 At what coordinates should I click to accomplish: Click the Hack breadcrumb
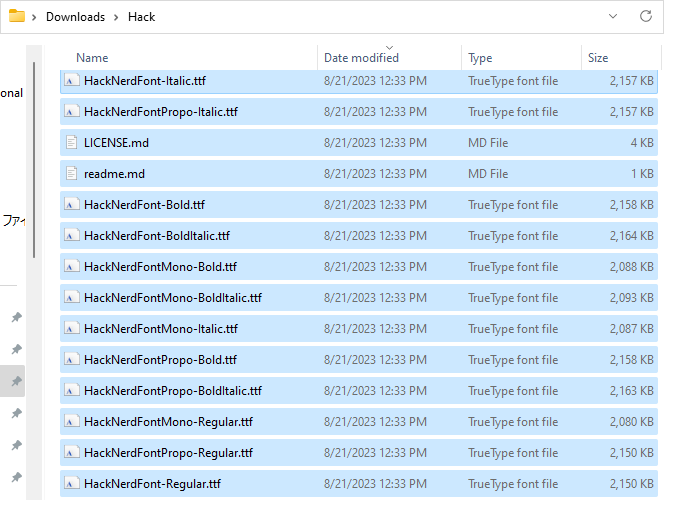click(142, 17)
